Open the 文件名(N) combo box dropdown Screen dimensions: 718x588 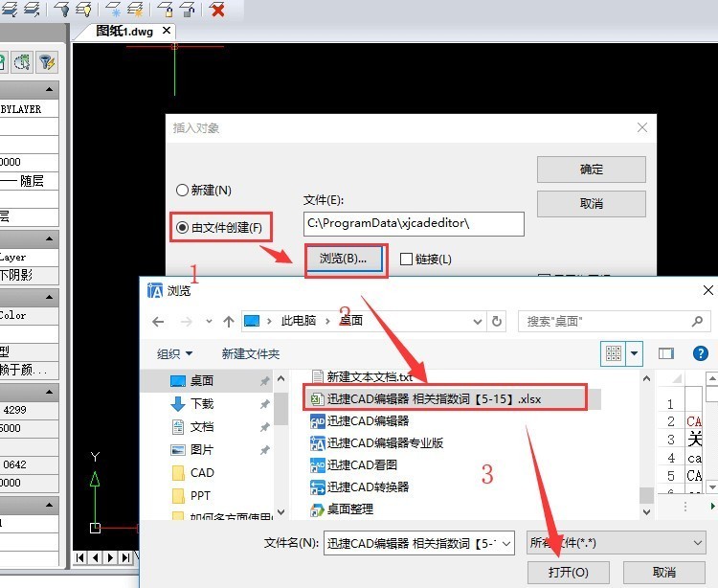click(x=506, y=543)
